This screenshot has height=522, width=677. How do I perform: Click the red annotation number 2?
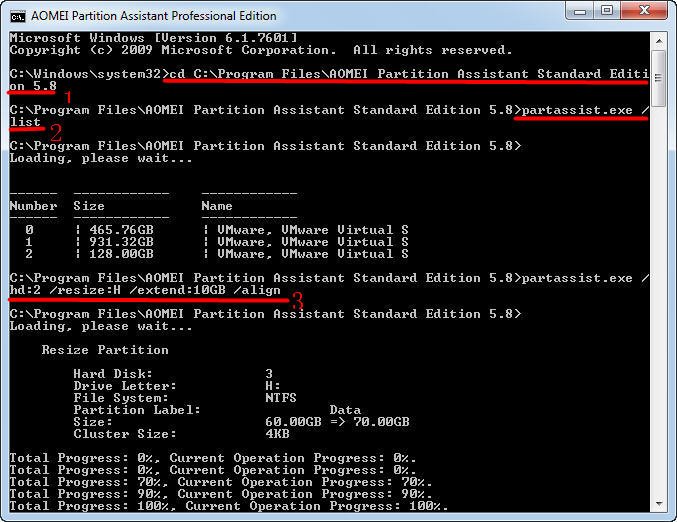(x=55, y=131)
